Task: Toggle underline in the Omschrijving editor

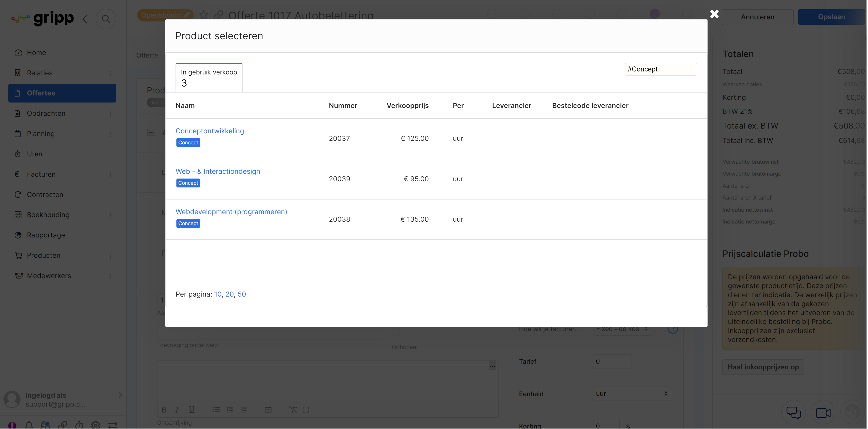Action: (191, 409)
